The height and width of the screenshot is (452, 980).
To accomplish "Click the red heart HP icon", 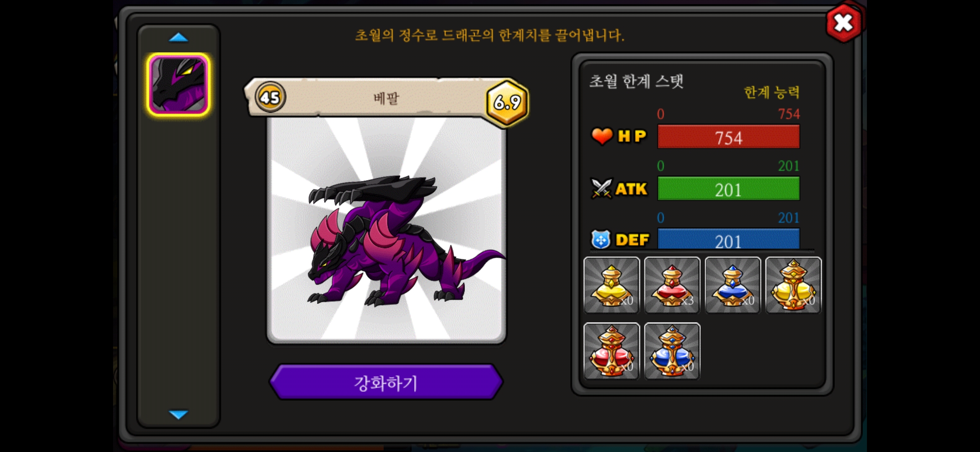I will 602,136.
